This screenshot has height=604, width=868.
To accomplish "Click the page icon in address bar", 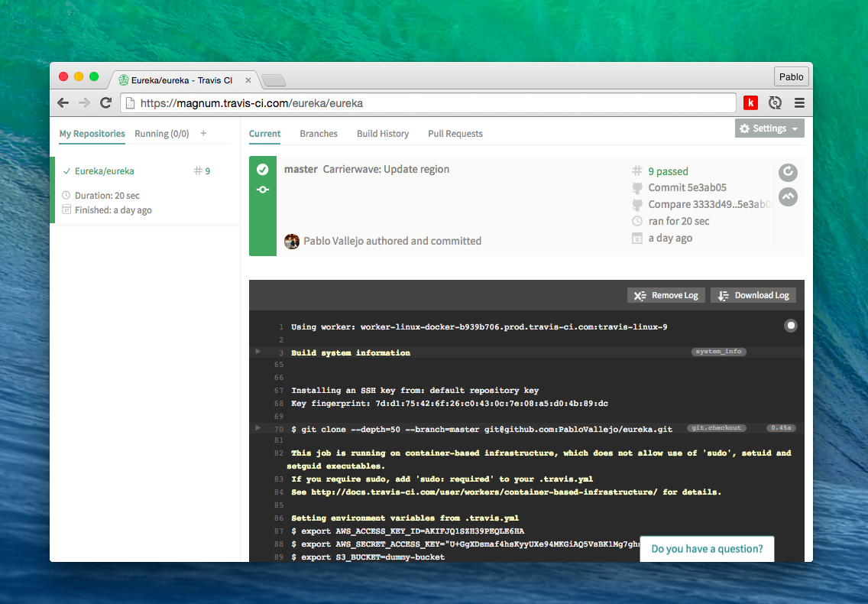I will [130, 103].
